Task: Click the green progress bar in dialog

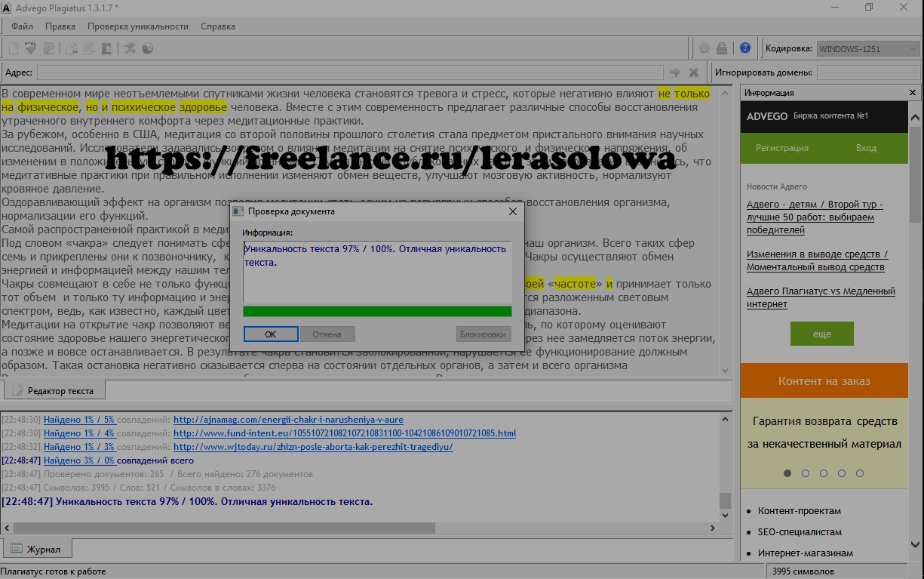Action: click(377, 311)
